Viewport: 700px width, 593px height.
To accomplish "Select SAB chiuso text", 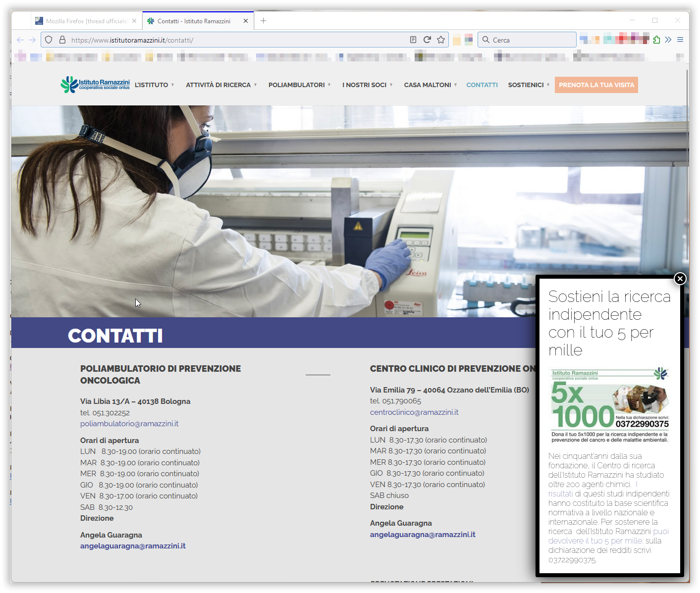I will point(389,495).
